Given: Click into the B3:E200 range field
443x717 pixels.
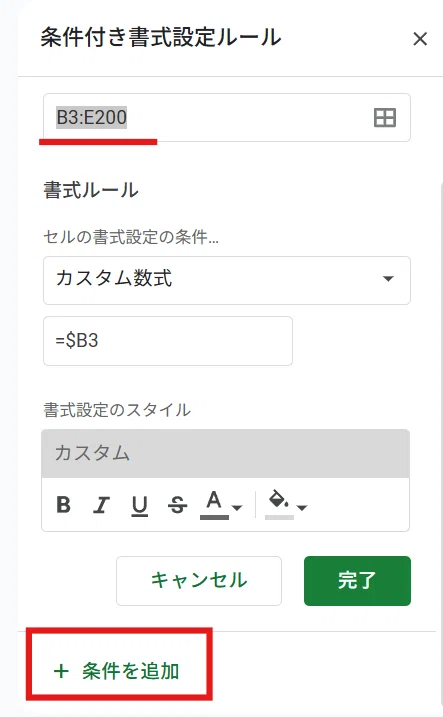Looking at the screenshot, I should [227, 118].
